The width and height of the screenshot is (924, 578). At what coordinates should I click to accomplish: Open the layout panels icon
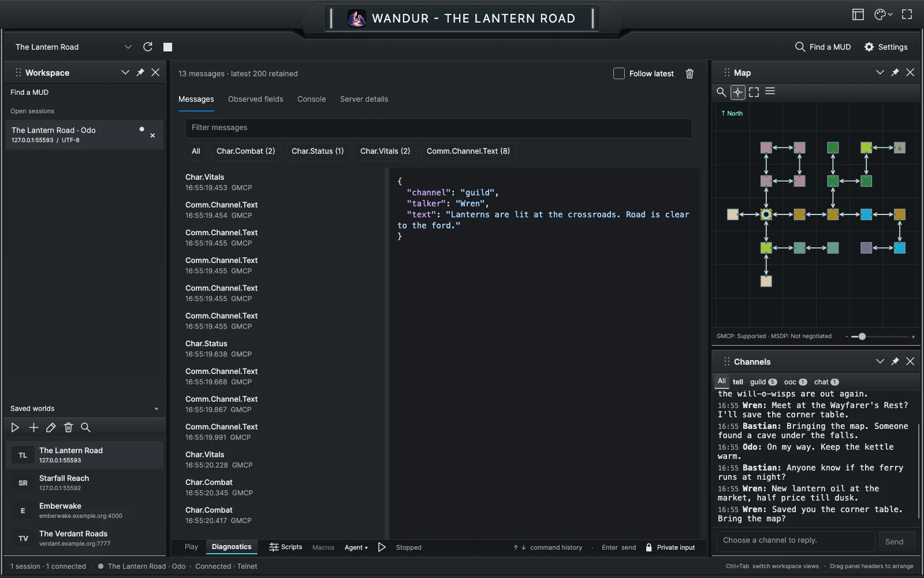pyautogui.click(x=858, y=15)
